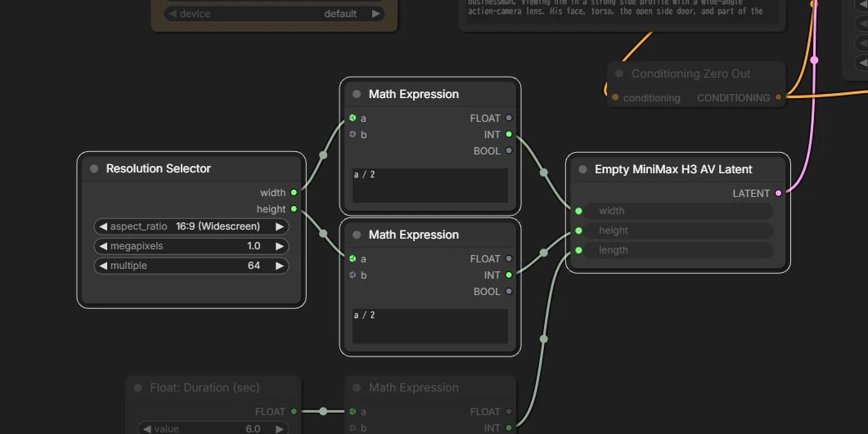Screen dimensions: 868x434
Task: Collapse the Resolution Selector node via its dot
Action: tap(94, 168)
